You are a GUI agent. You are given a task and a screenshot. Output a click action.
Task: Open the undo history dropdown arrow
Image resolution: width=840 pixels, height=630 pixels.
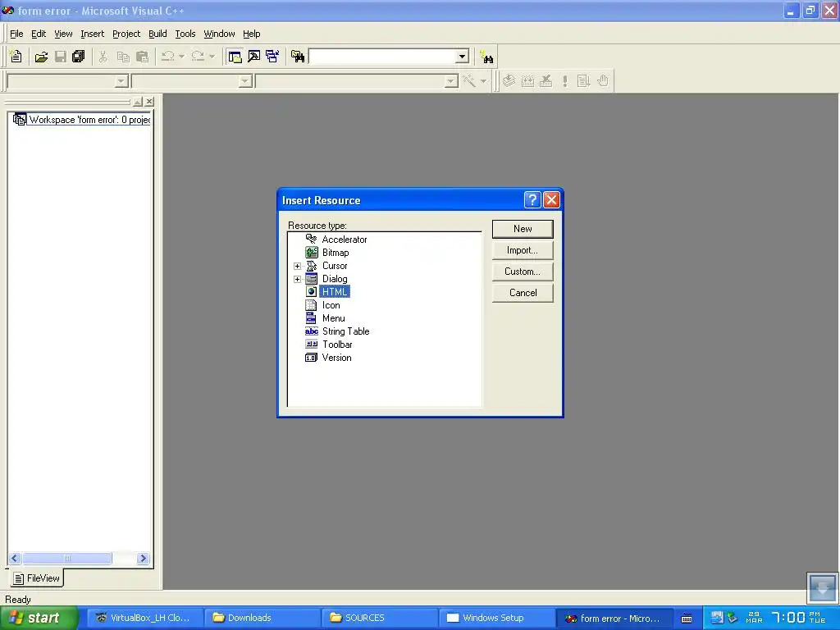[x=181, y=57]
